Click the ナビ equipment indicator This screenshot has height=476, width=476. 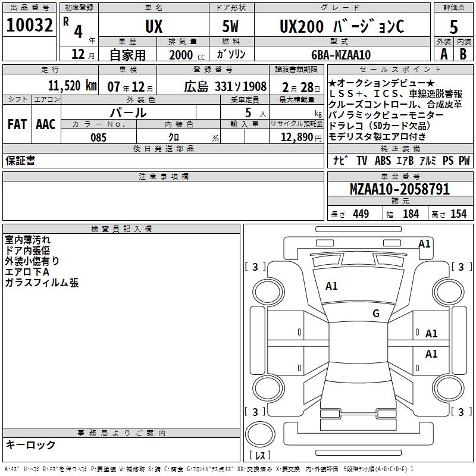tap(340, 161)
